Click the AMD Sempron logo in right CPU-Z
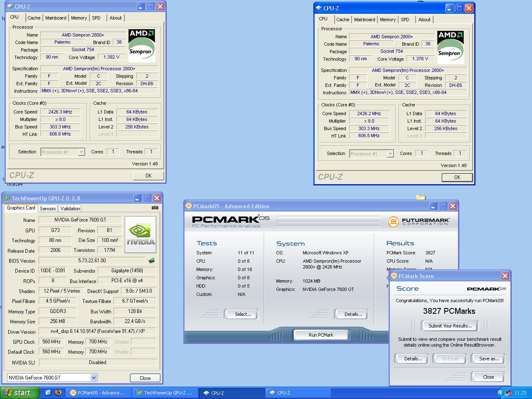The height and width of the screenshot is (399, 532). [x=451, y=47]
